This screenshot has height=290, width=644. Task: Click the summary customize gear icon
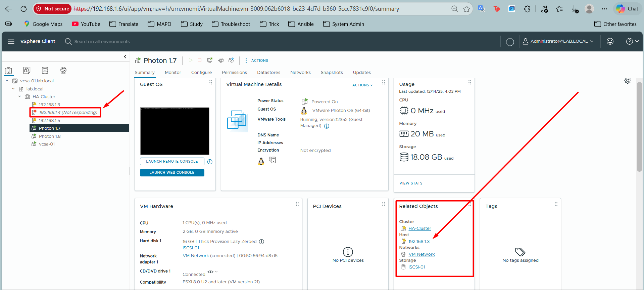coord(628,81)
